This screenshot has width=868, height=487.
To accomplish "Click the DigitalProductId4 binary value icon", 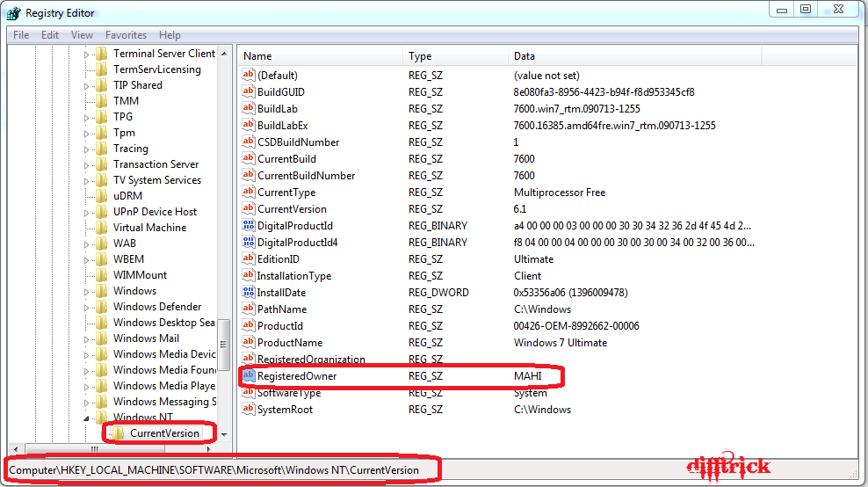I will [249, 242].
